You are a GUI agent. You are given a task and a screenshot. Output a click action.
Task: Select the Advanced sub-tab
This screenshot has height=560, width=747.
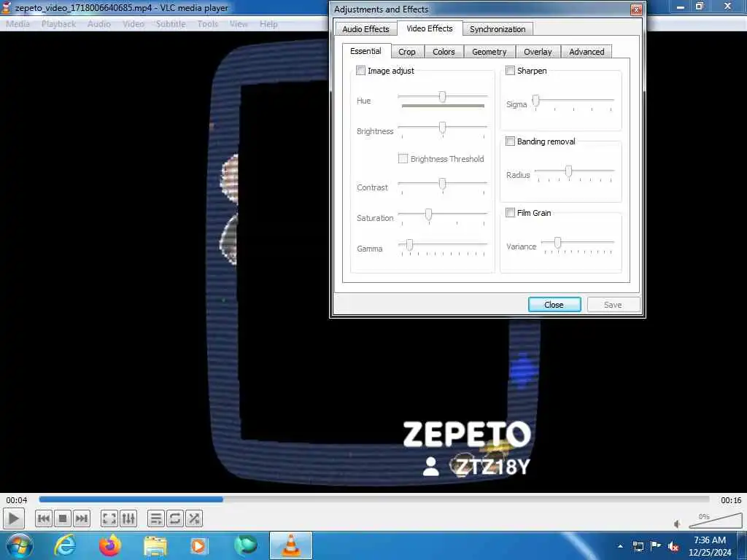[x=587, y=52]
